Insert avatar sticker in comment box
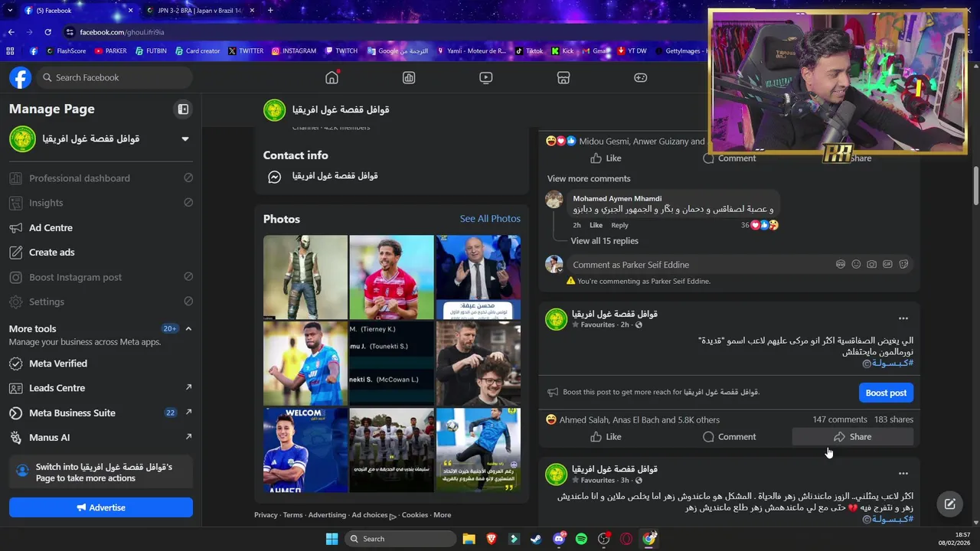This screenshot has width=980, height=551. pos(841,264)
